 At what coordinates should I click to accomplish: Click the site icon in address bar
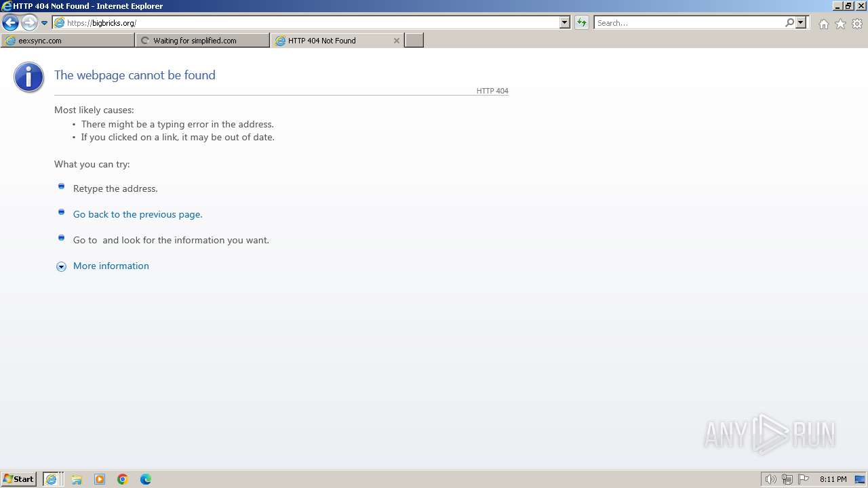(59, 22)
